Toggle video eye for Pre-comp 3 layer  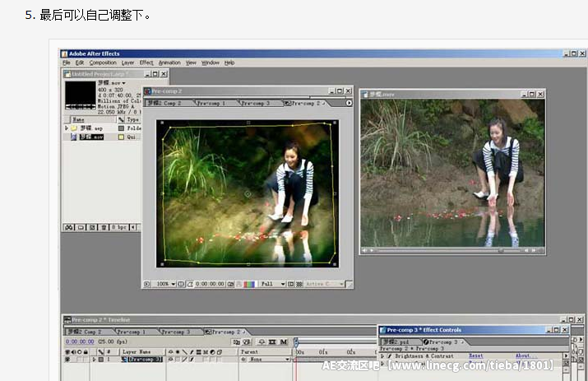click(x=67, y=360)
